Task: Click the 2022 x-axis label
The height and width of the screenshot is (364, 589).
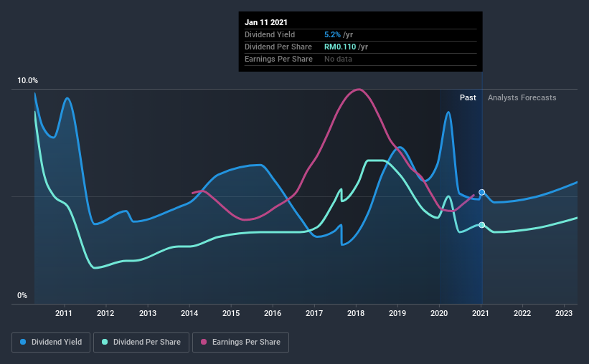Action: pos(522,313)
